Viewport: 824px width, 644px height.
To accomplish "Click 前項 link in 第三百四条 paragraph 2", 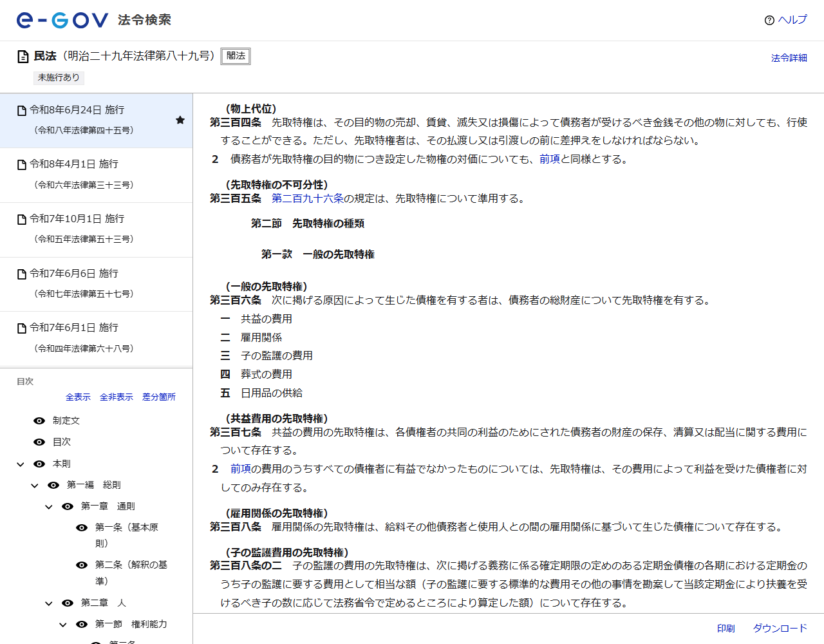I will click(550, 159).
